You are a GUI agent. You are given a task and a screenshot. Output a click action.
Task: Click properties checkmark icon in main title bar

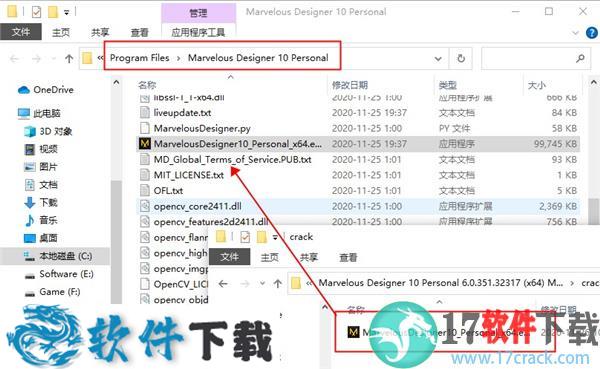pyautogui.click(x=36, y=13)
